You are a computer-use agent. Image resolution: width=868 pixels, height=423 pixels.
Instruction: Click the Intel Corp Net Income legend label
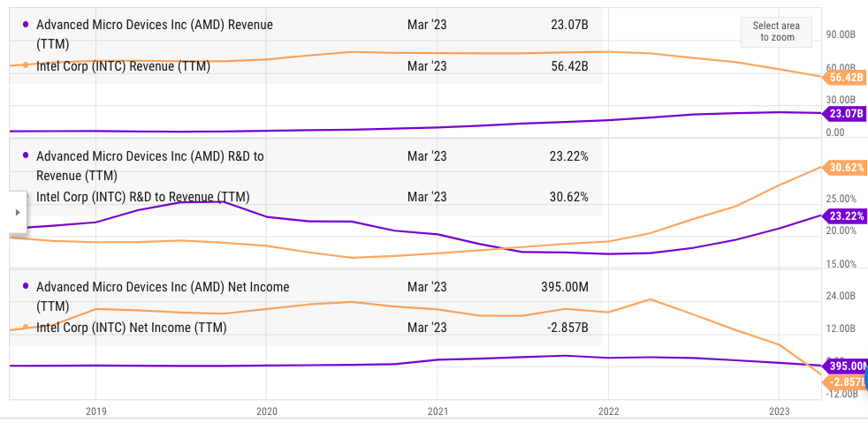click(131, 328)
